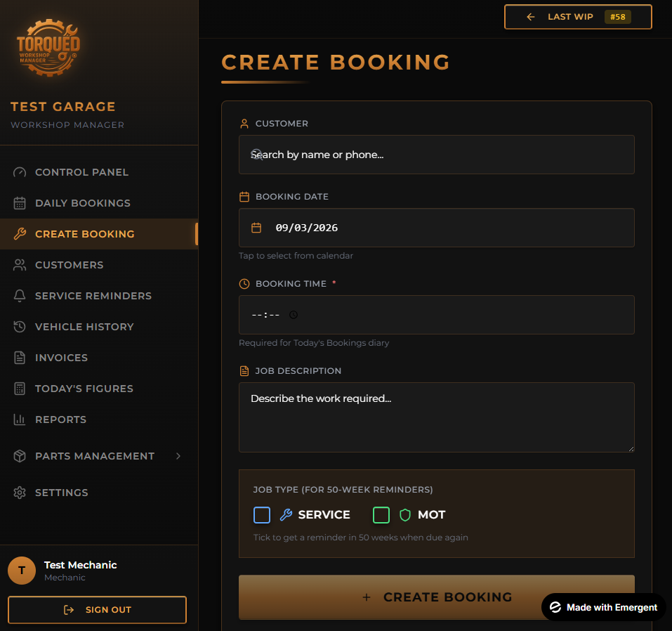Screen dimensions: 672x631
Task: Click the Settings gear icon
Action: pos(20,493)
